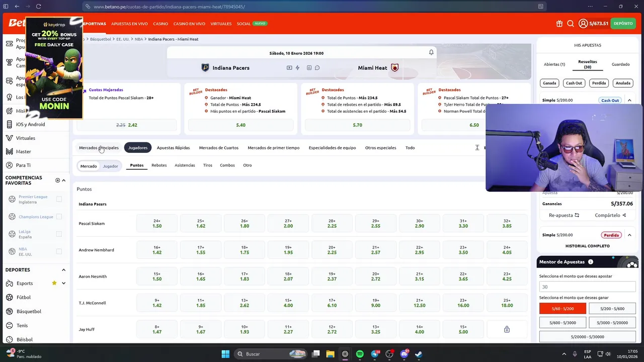Check the LaLiga España favorite checkbox
This screenshot has width=644, height=362.
pyautogui.click(x=59, y=234)
